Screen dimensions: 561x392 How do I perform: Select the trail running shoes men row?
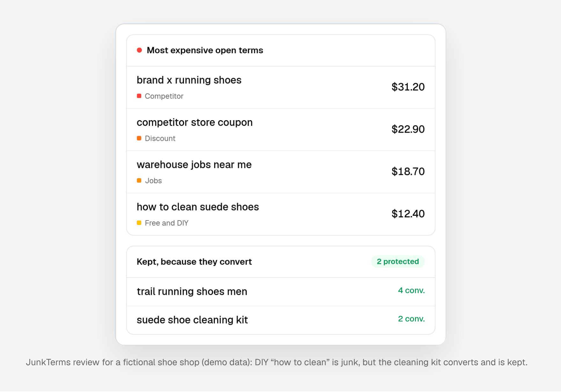click(281, 292)
